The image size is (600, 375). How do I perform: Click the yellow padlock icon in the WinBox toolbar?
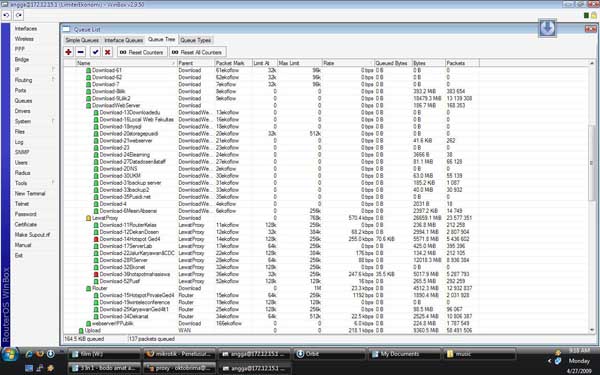(593, 16)
